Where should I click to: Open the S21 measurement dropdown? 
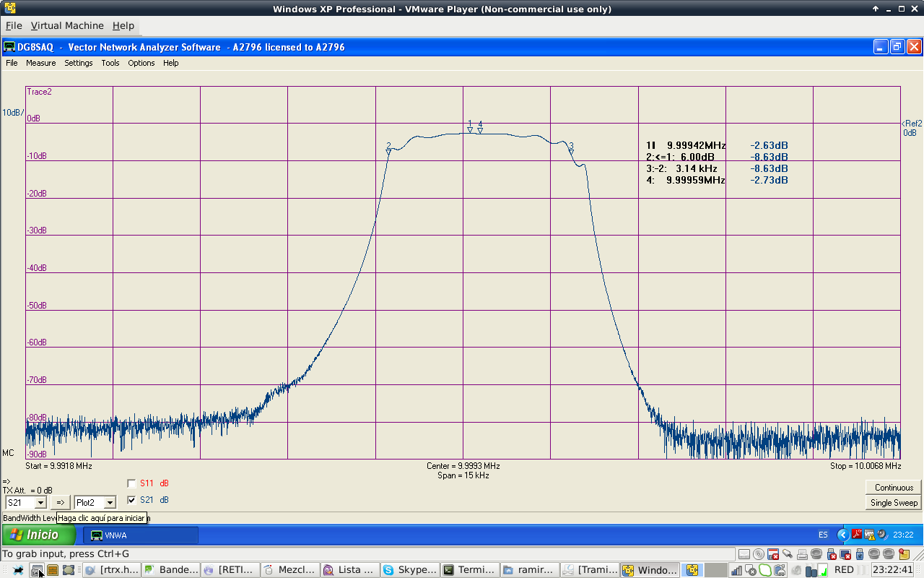click(x=40, y=502)
